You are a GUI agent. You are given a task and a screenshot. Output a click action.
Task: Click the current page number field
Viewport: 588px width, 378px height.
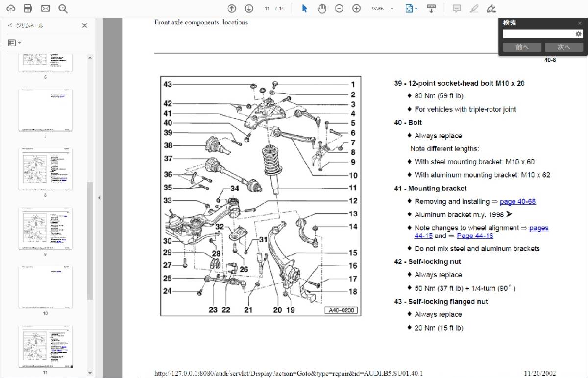coord(267,9)
